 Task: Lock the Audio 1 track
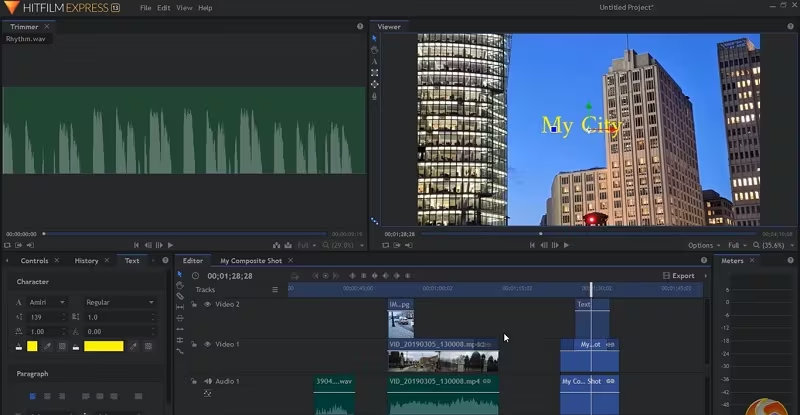coord(194,381)
